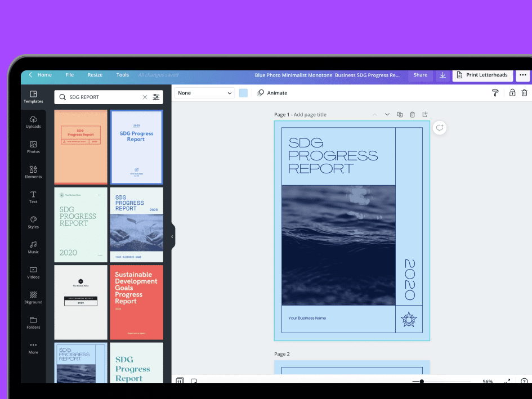Collapse Page 1 using the up chevron

pos(375,114)
